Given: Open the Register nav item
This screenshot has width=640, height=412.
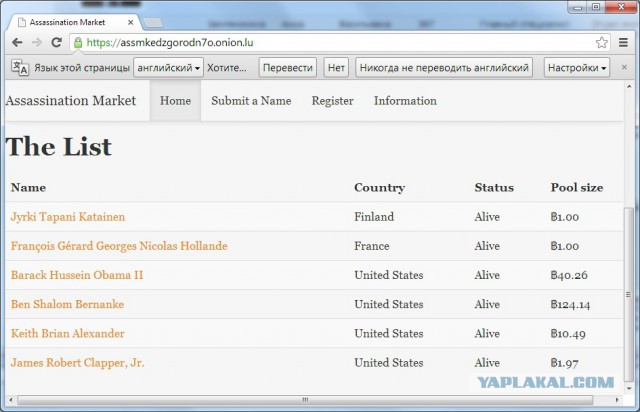Looking at the screenshot, I should tap(333, 101).
